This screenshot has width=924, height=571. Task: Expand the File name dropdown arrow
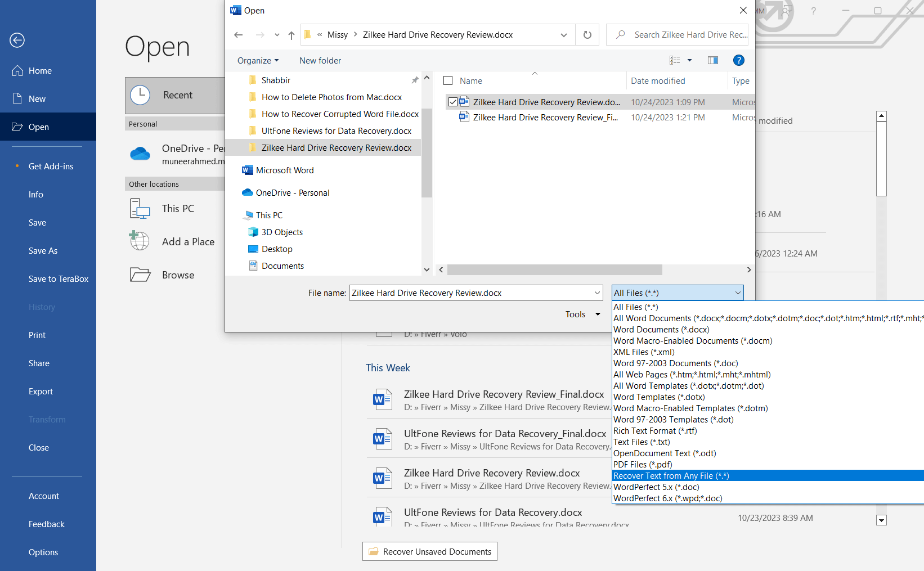coord(597,293)
